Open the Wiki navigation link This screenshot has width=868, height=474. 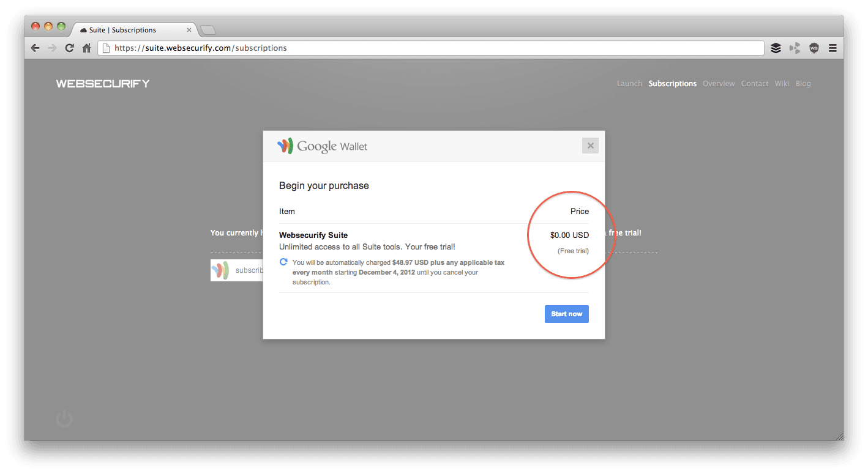[x=782, y=84]
